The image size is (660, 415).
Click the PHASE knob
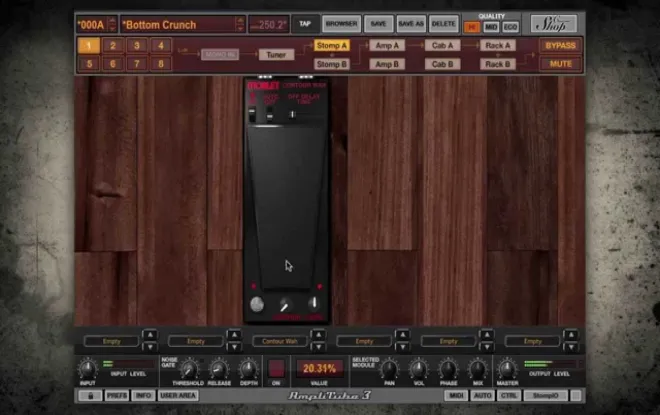pos(448,370)
